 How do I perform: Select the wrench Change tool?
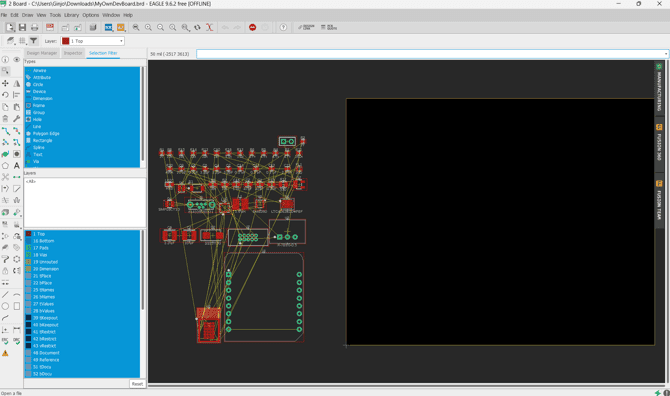[17, 119]
